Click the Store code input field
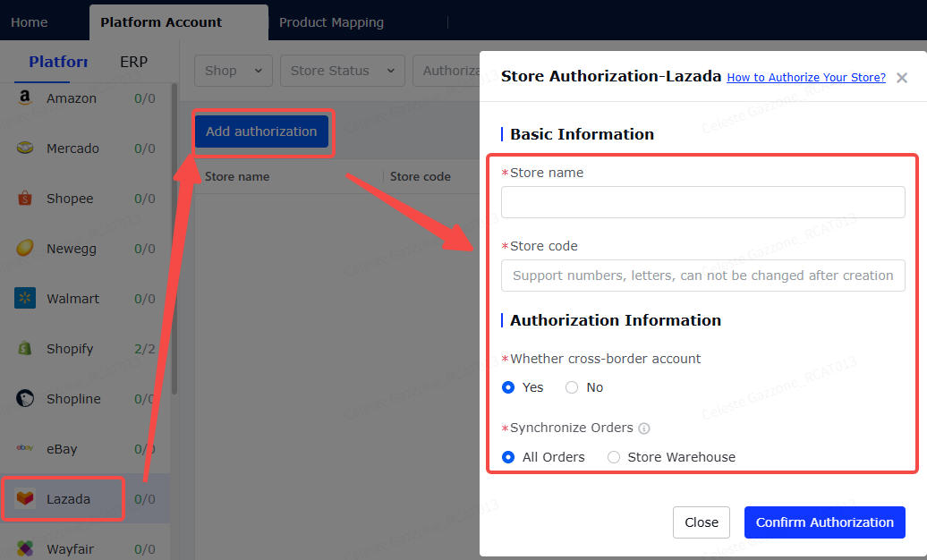This screenshot has height=560, width=927. coord(703,276)
